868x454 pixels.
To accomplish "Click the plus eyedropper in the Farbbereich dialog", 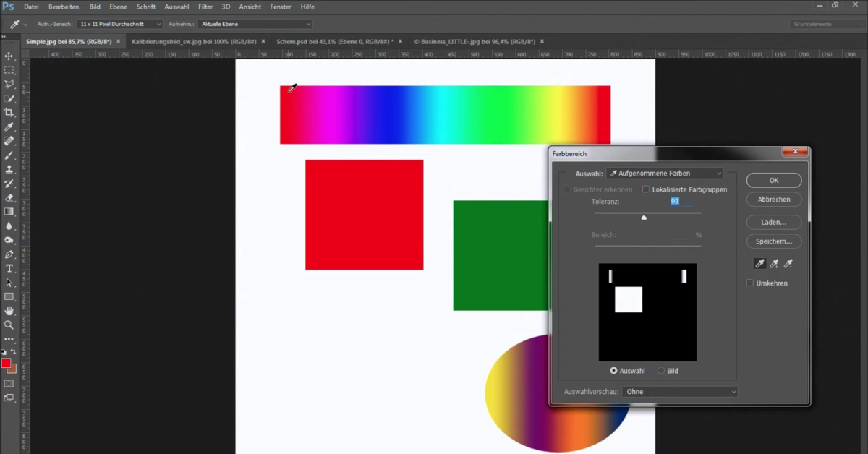I will tap(774, 263).
